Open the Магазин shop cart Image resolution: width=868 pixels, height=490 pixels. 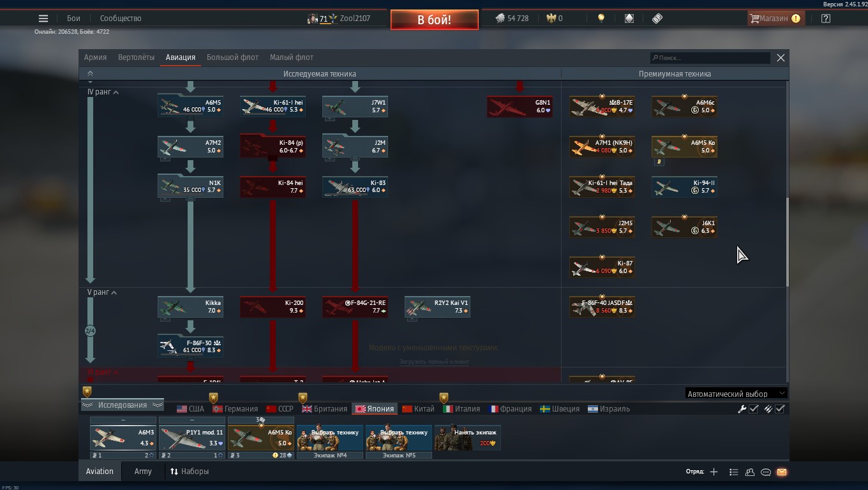click(x=775, y=19)
